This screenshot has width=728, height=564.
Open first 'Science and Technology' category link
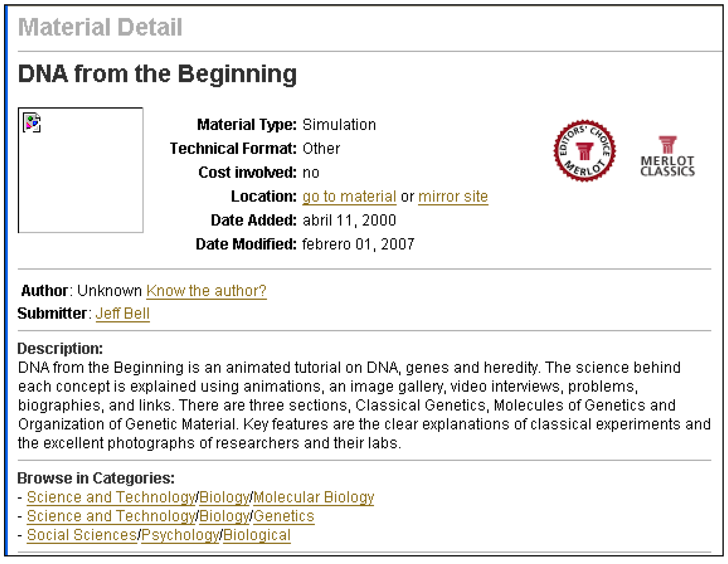click(111, 497)
